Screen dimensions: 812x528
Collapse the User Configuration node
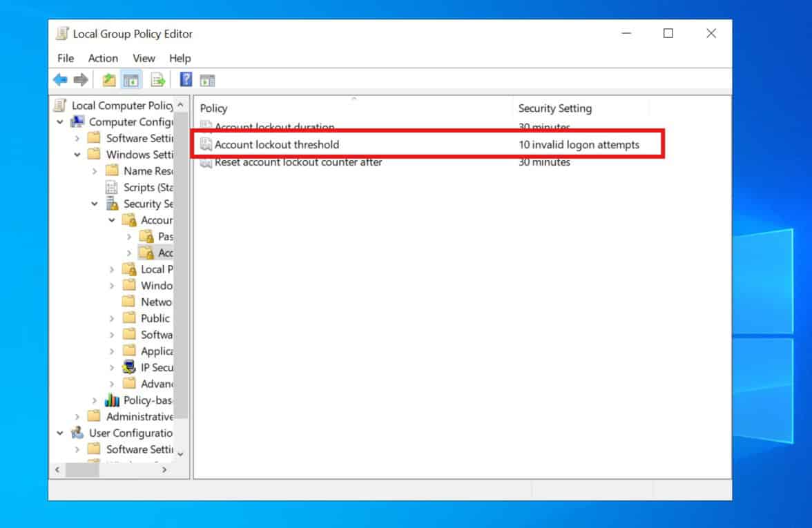pos(60,433)
